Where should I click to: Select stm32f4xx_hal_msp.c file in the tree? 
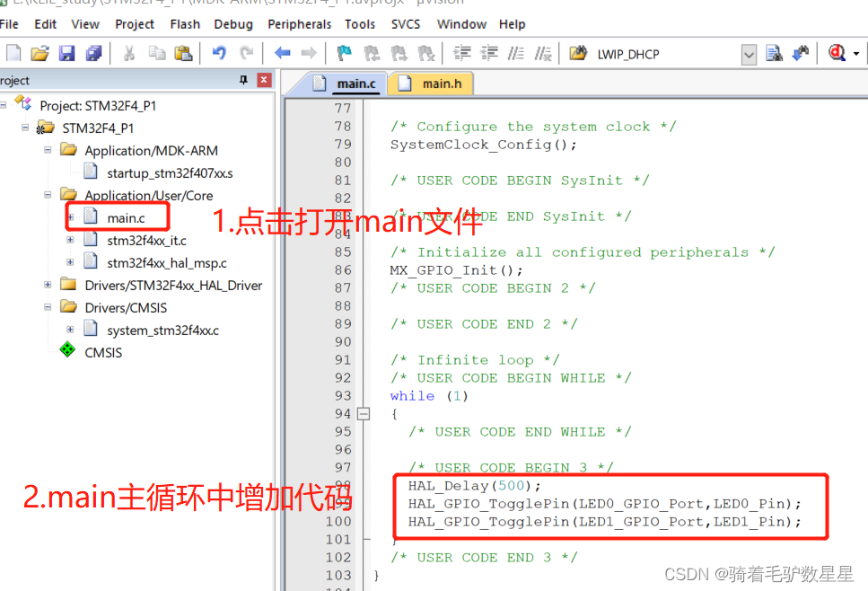[x=167, y=262]
